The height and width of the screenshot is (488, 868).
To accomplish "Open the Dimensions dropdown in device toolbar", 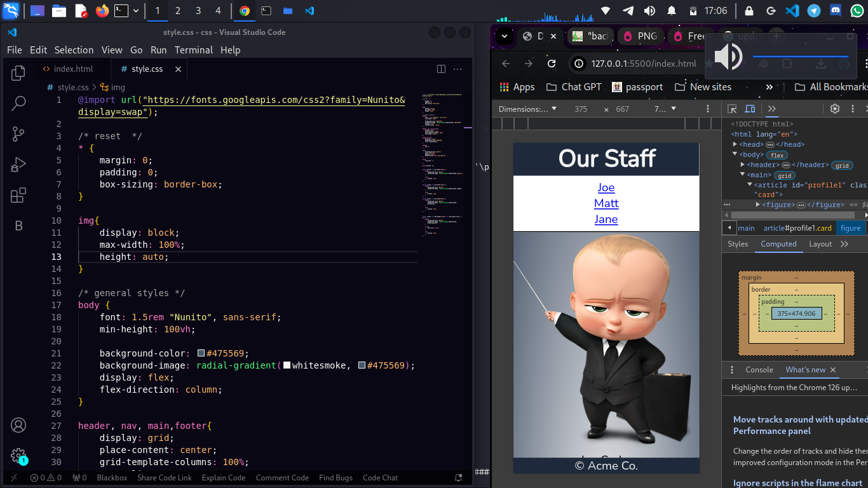I will 527,109.
